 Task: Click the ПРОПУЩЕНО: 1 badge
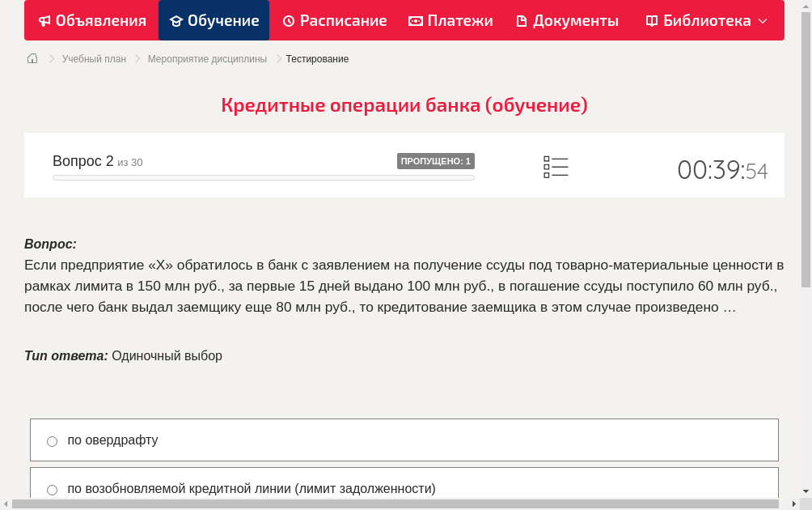436,160
